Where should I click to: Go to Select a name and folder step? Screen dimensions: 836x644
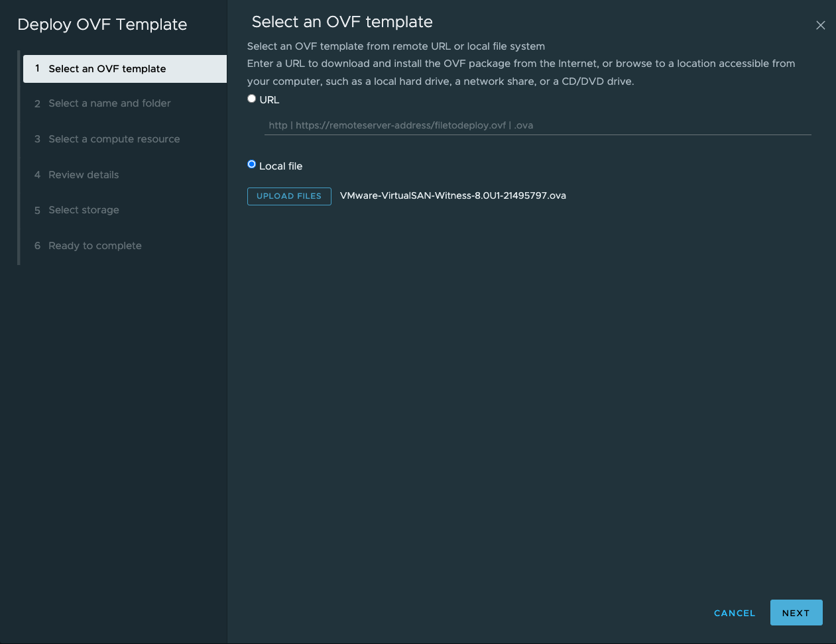[x=109, y=103]
